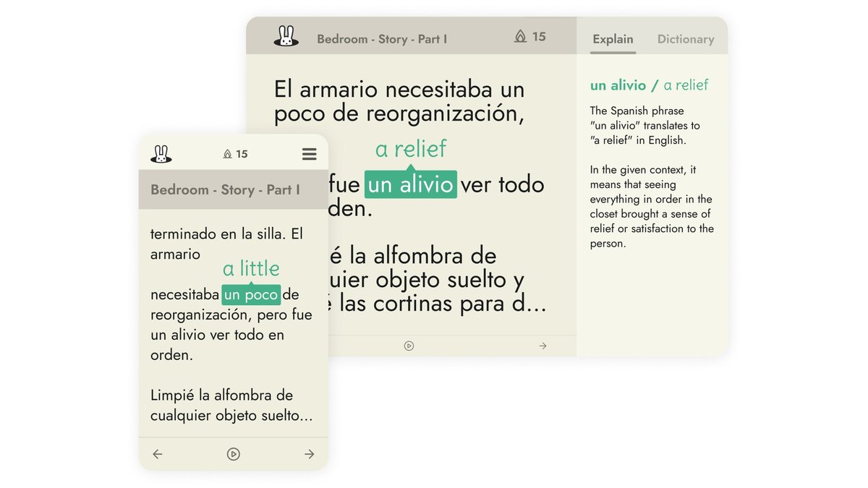Screen dimensions: 868x488
Task: Click explanation text "The Spanish phrase"
Action: (637, 111)
